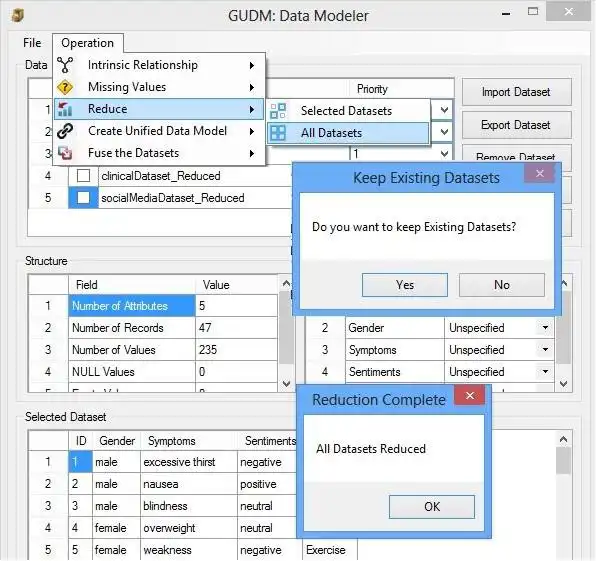The width and height of the screenshot is (596, 561).
Task: Choose Fuse the Datasets menu entry
Action: 159,153
